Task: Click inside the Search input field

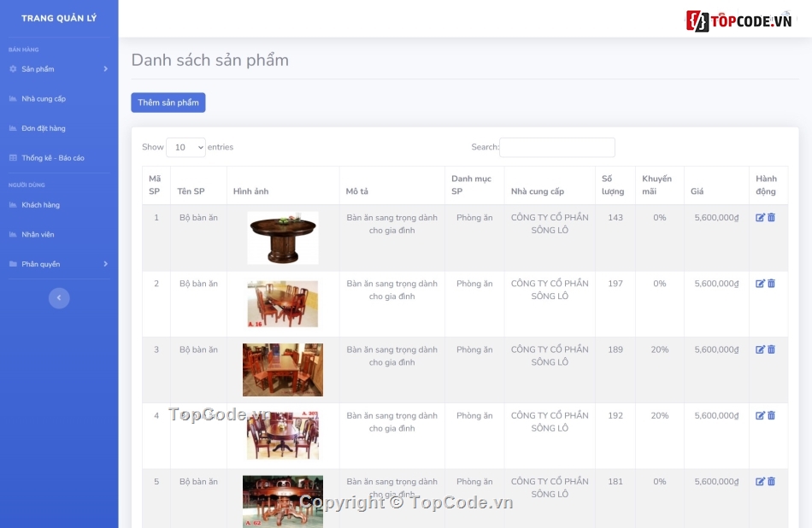Action: (x=556, y=148)
